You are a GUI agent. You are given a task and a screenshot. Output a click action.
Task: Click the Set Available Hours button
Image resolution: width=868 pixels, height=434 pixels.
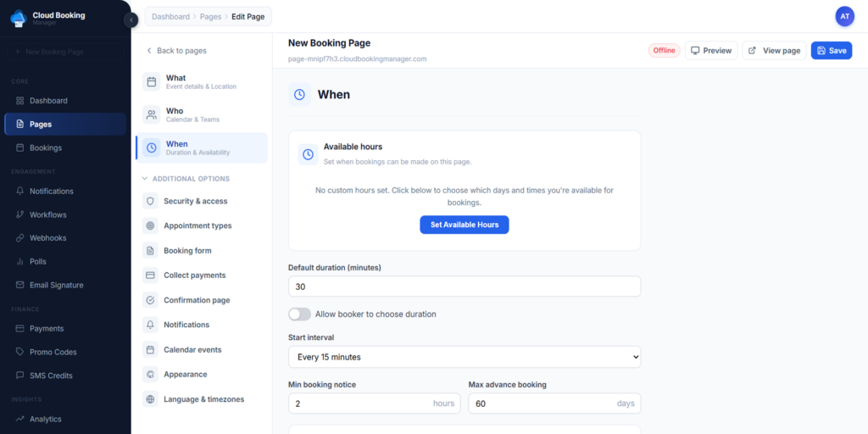pyautogui.click(x=465, y=225)
